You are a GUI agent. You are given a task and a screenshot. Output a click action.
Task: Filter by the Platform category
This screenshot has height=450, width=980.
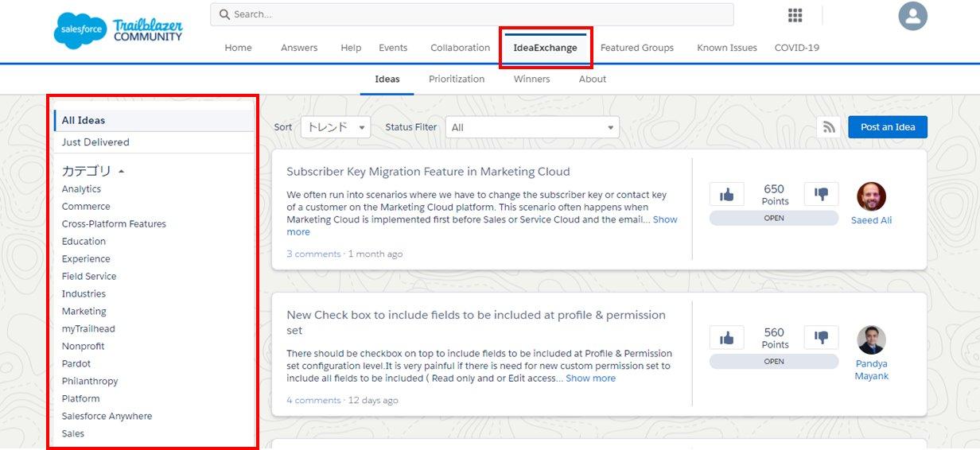click(81, 399)
